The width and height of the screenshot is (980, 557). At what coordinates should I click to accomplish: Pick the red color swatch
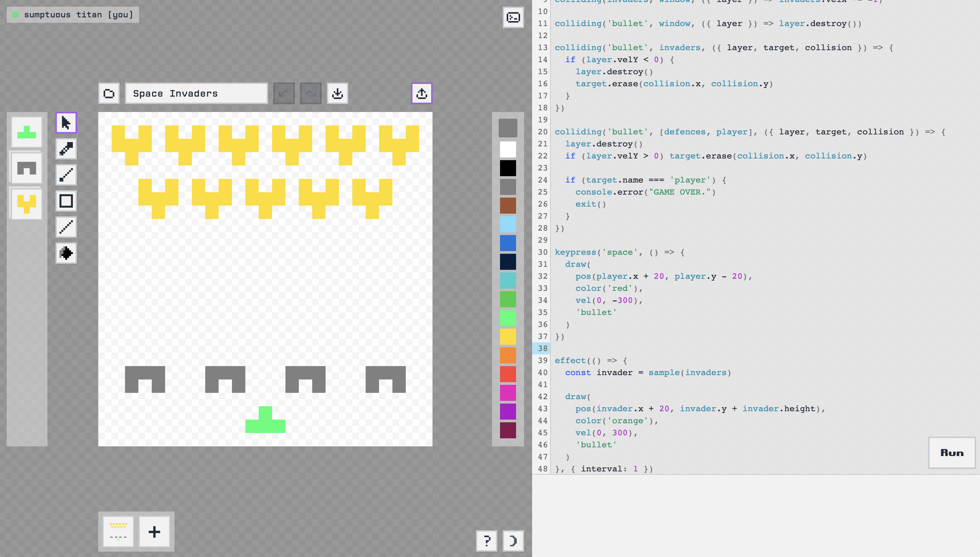pyautogui.click(x=508, y=374)
